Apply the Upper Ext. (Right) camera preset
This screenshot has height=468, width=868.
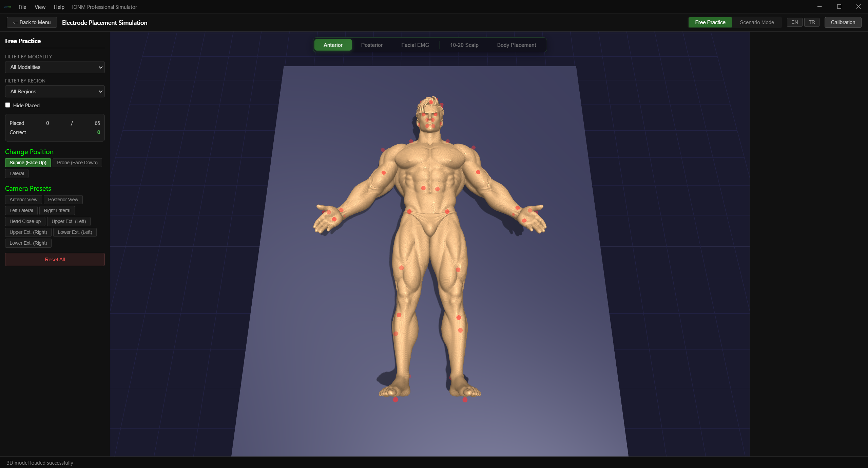tap(28, 232)
